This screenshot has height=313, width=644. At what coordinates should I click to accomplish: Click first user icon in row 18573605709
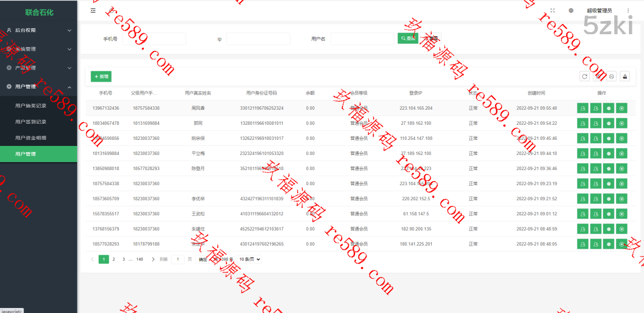point(583,199)
